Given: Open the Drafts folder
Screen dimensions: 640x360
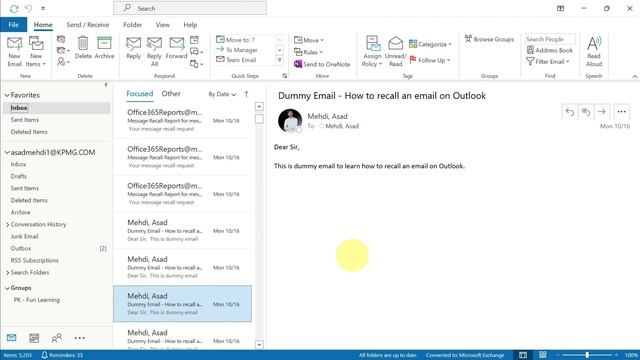Looking at the screenshot, I should click(18, 176).
